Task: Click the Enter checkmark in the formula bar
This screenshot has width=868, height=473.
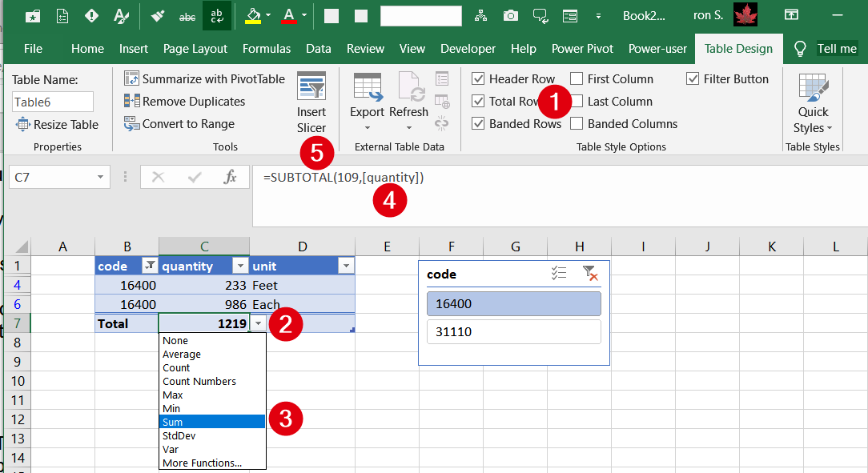Action: coord(195,177)
